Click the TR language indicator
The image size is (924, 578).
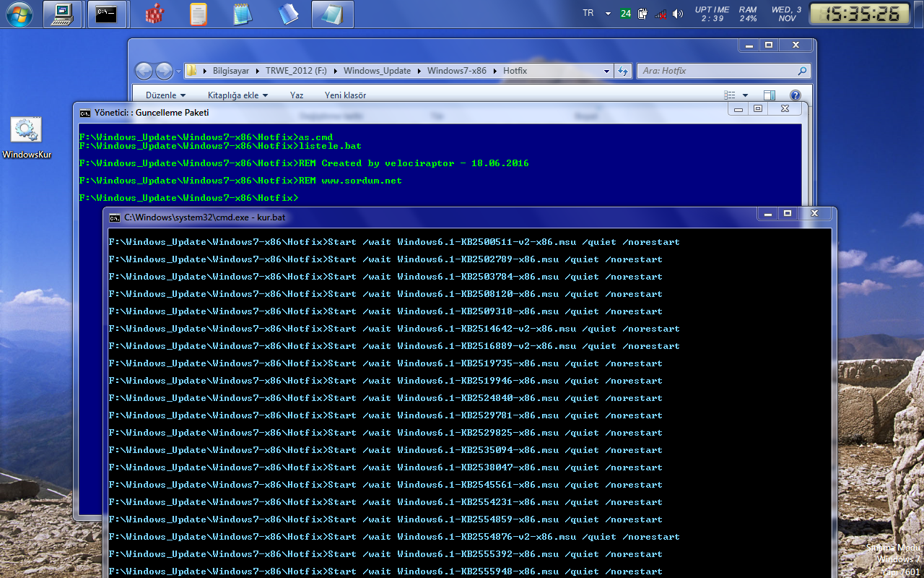point(588,14)
